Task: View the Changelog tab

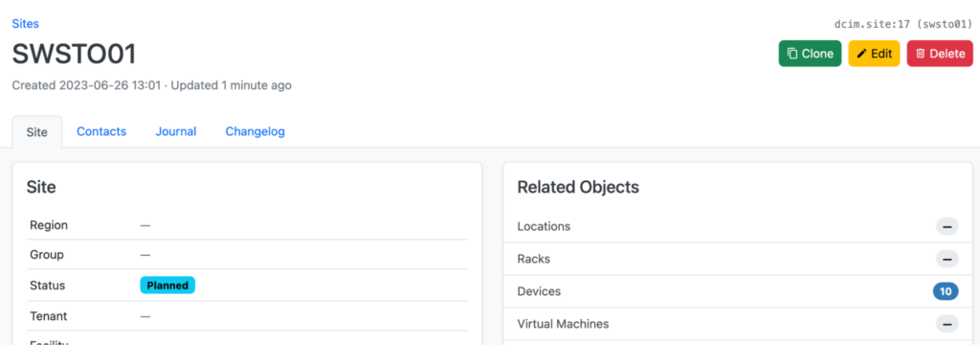Action: 255,131
